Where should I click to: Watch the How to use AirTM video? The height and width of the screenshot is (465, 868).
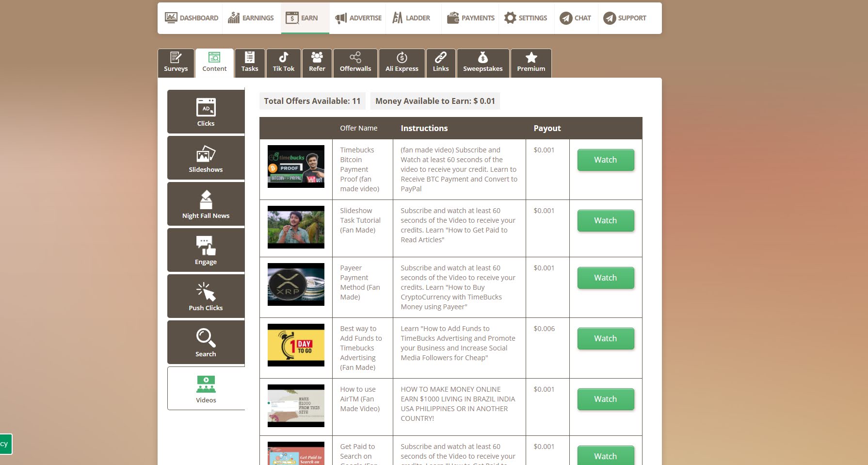(606, 399)
